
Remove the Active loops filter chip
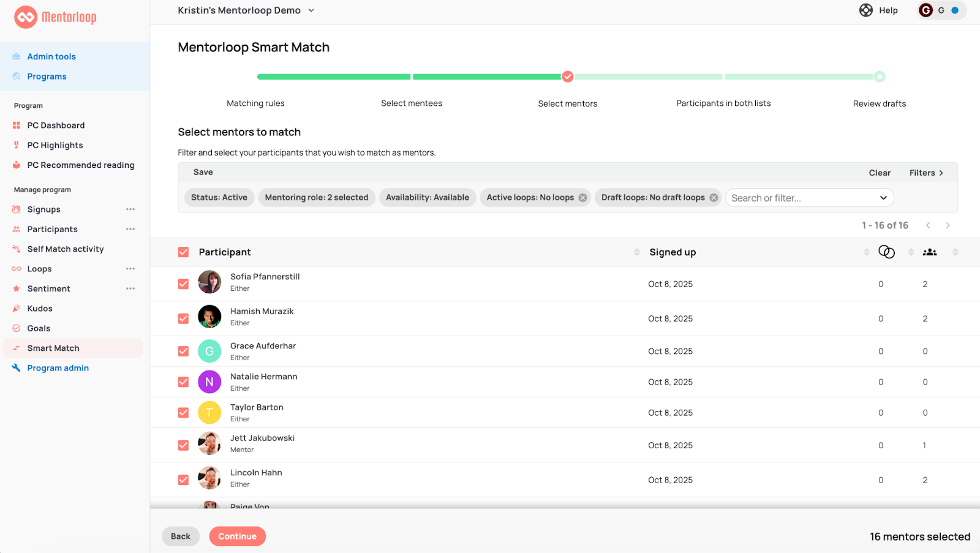click(582, 198)
